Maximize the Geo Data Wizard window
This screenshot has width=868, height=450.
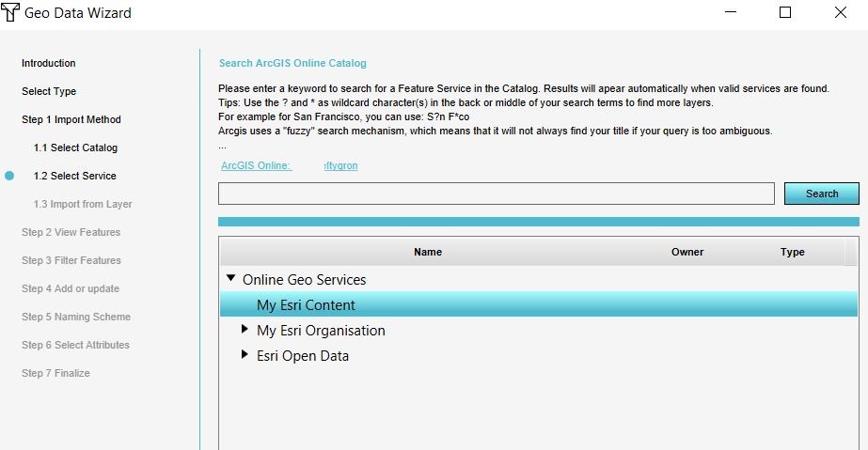784,13
